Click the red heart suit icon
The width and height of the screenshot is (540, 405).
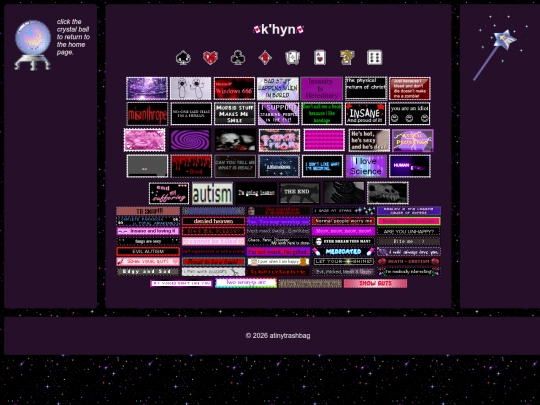[210, 58]
